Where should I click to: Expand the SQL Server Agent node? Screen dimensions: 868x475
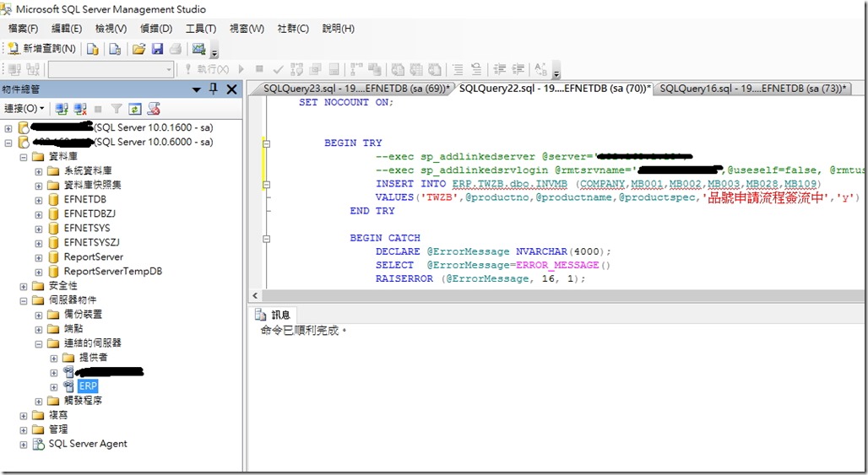(24, 445)
